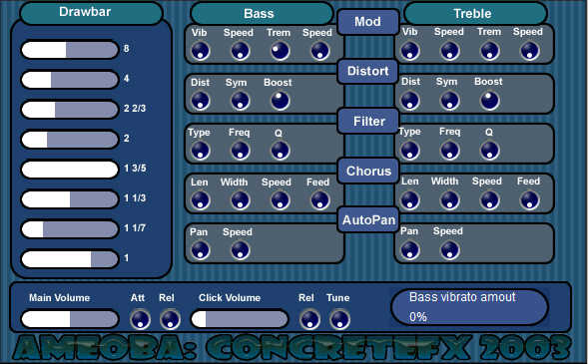
Task: Click the Treble header
Action: (x=475, y=14)
